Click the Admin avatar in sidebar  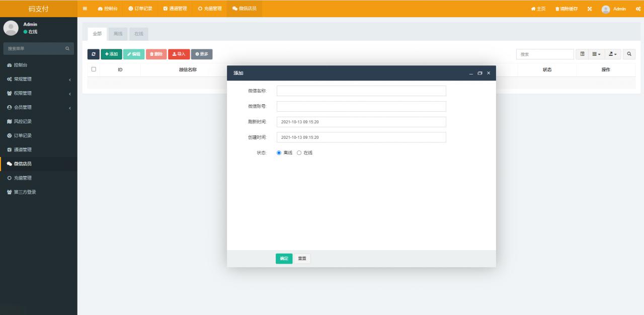pos(11,28)
